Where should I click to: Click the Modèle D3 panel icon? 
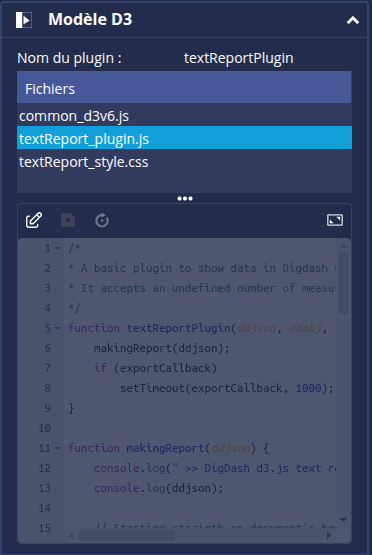point(24,20)
